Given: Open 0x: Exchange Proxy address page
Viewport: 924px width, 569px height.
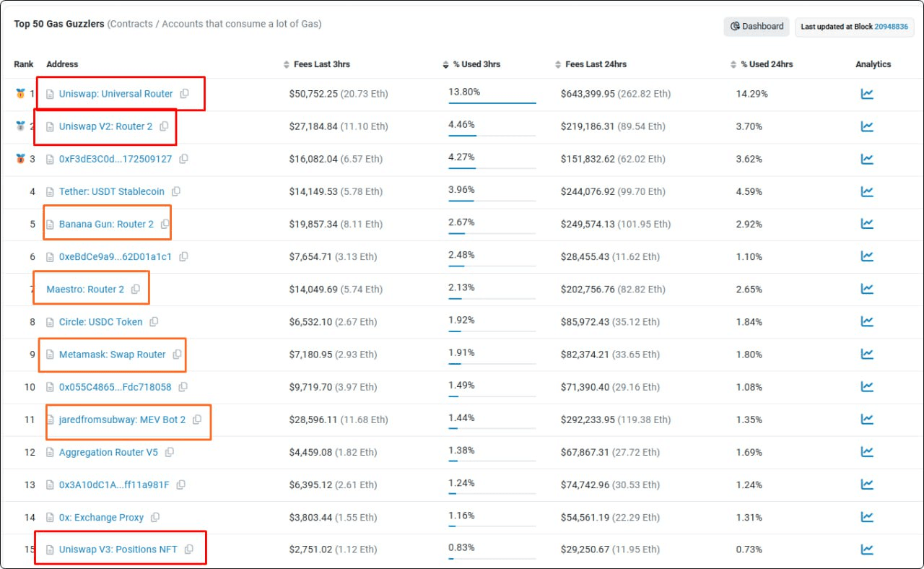Looking at the screenshot, I should click(x=101, y=517).
